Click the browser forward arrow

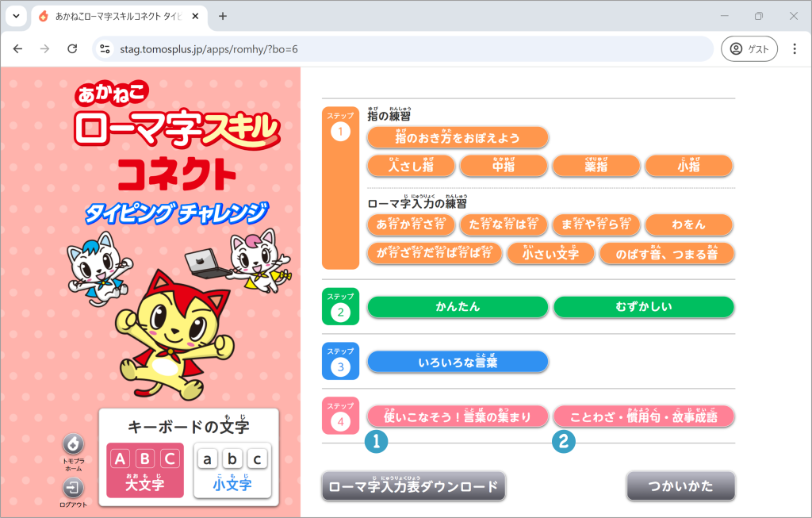(45, 49)
